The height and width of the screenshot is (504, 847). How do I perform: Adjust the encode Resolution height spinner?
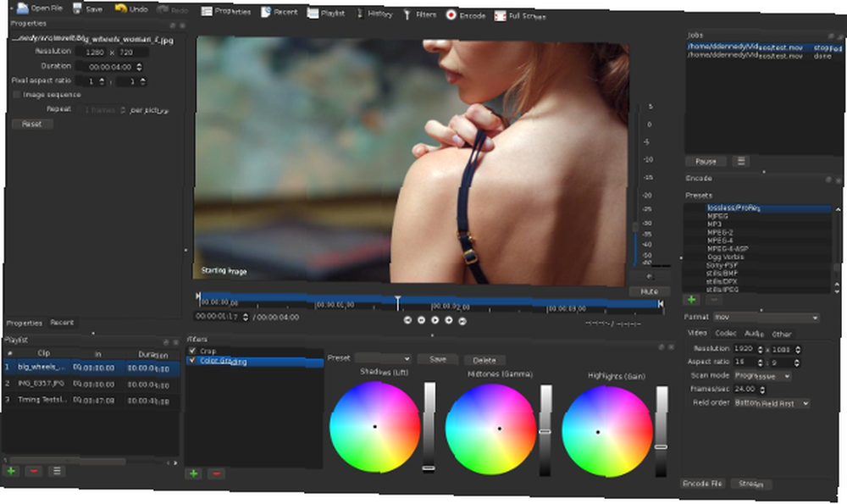[798, 350]
